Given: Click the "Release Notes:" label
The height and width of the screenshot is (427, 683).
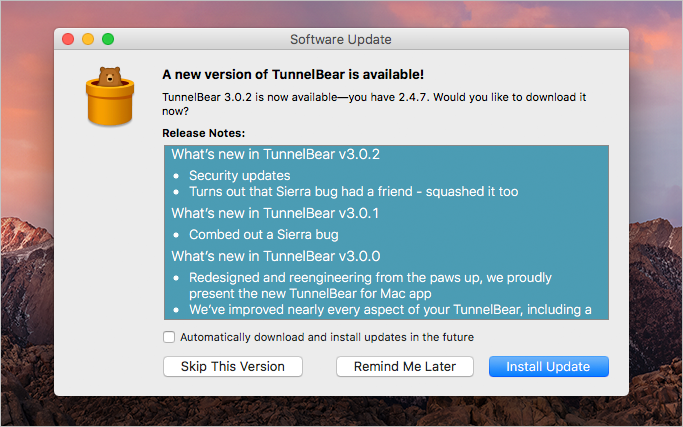Looking at the screenshot, I should click(203, 133).
